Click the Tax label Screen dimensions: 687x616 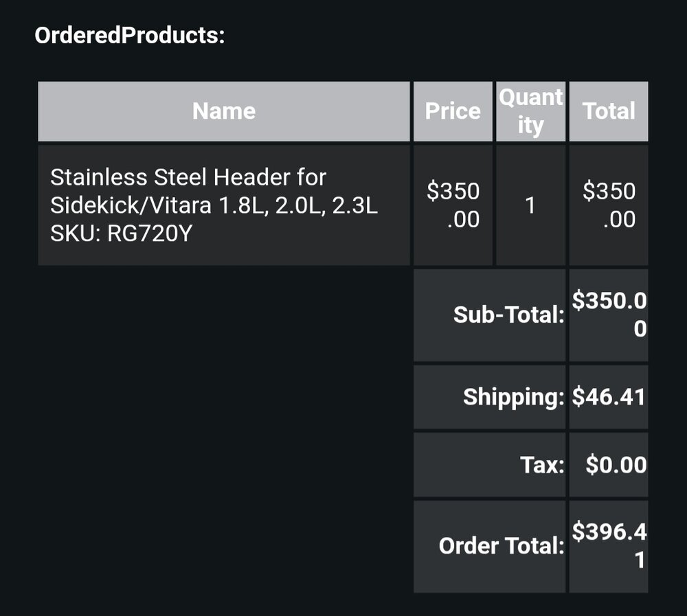pos(542,465)
